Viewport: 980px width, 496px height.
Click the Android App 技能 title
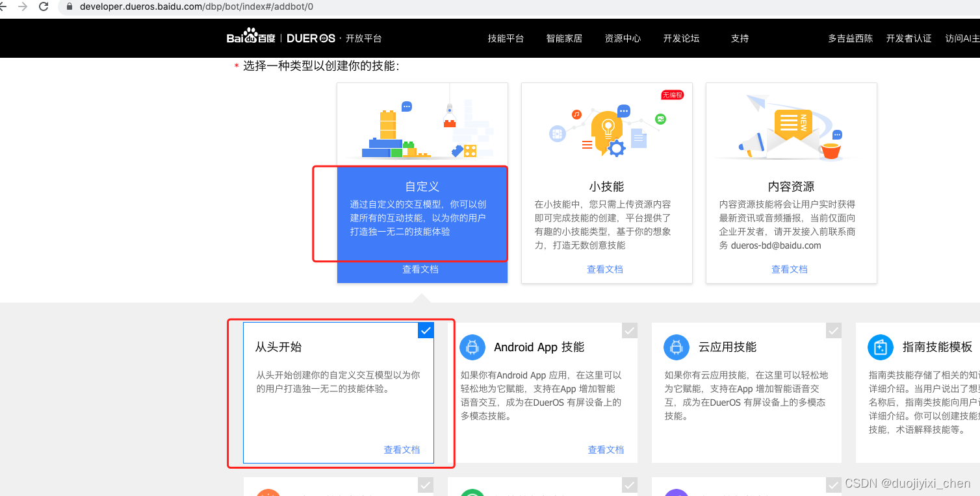(x=539, y=347)
